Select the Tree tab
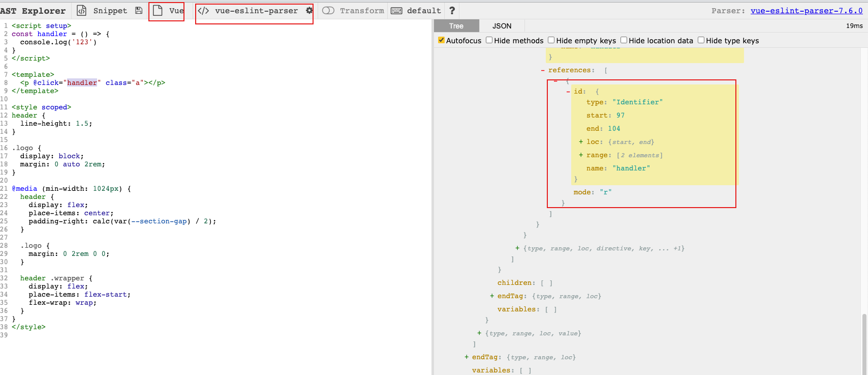 click(x=456, y=26)
